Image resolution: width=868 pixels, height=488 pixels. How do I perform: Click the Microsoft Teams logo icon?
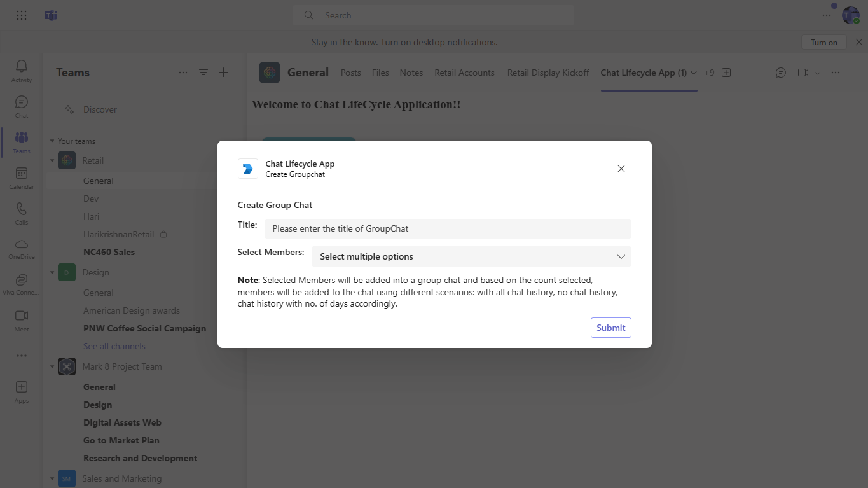(51, 15)
